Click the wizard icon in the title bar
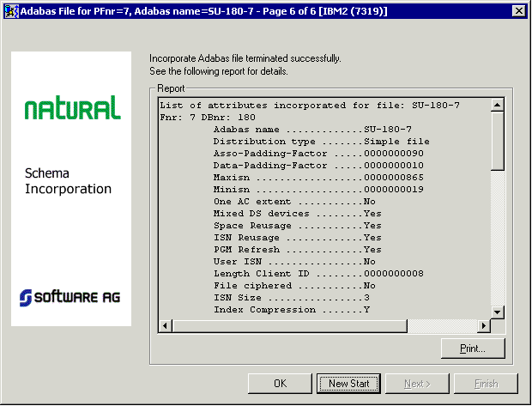This screenshot has height=406, width=532. pos(10,10)
